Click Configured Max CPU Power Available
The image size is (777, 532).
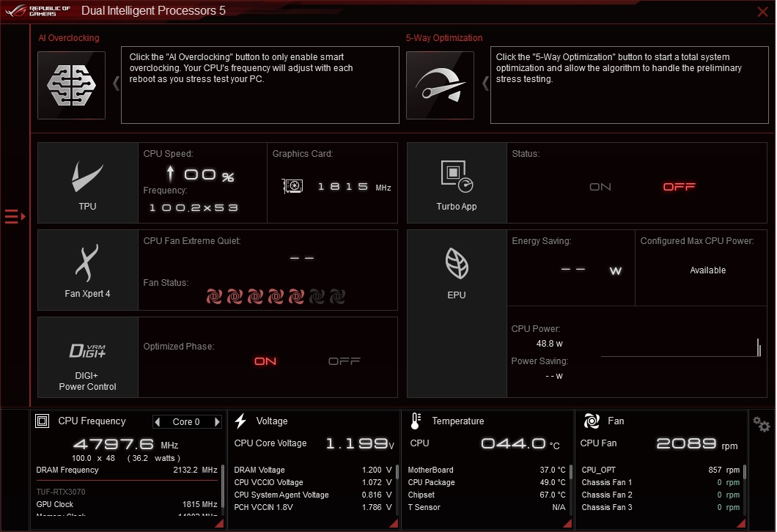(x=707, y=270)
